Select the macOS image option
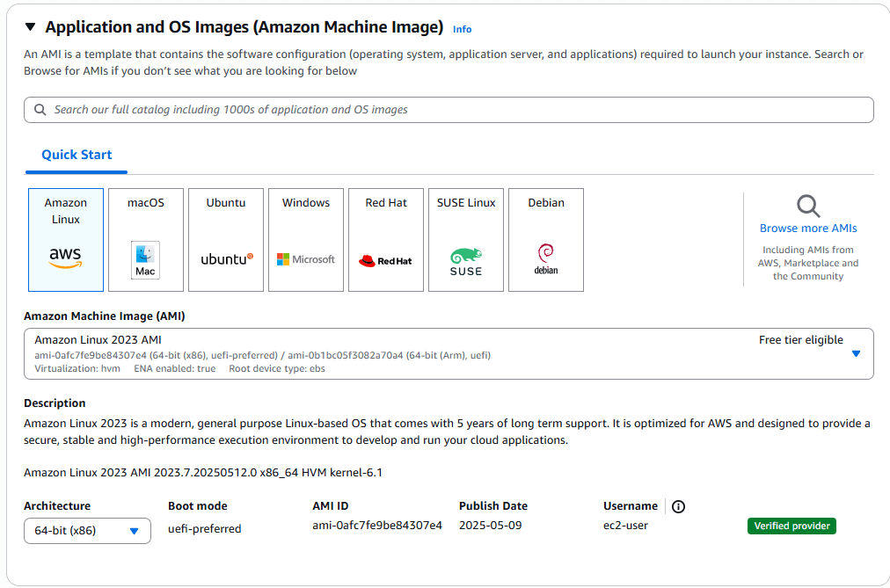This screenshot has width=890, height=588. point(146,239)
